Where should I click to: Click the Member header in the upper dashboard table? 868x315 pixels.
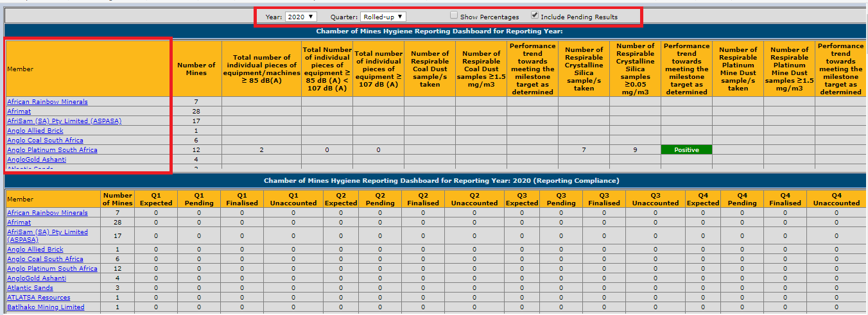point(89,69)
